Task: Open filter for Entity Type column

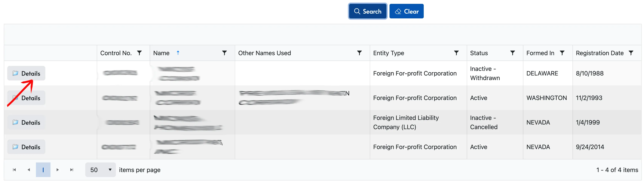Action: [x=456, y=53]
